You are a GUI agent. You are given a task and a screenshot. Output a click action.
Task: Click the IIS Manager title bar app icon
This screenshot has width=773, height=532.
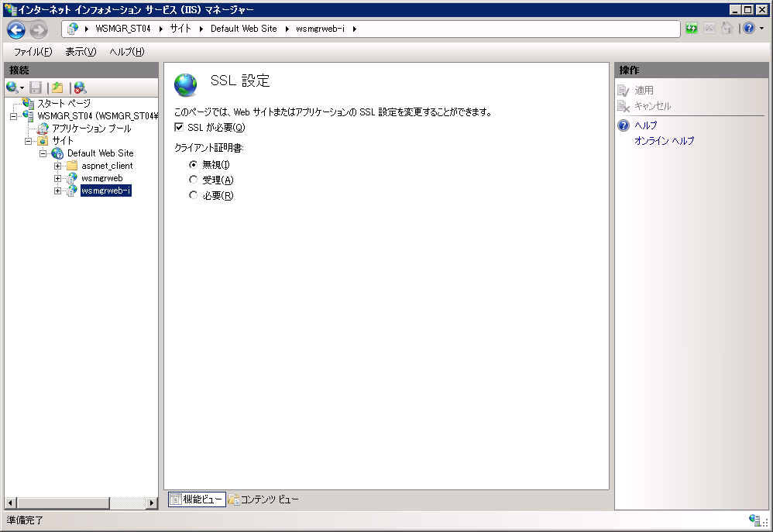tap(10, 9)
